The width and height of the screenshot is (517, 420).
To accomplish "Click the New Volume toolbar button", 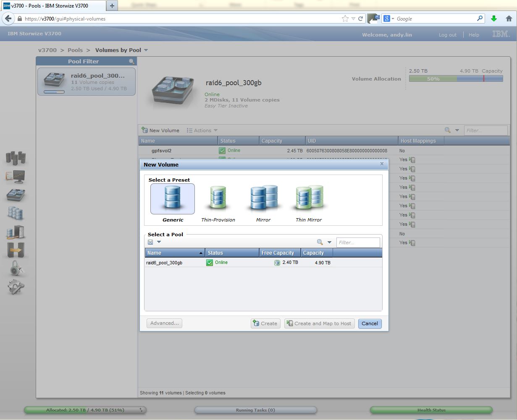I will 160,130.
